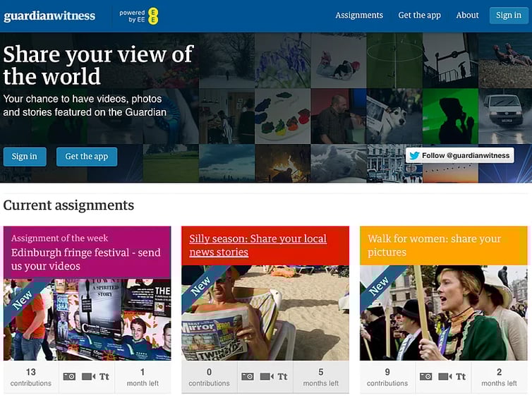This screenshot has width=532, height=398.
Task: Open Walk for women share your pictures title
Action: [x=435, y=246]
